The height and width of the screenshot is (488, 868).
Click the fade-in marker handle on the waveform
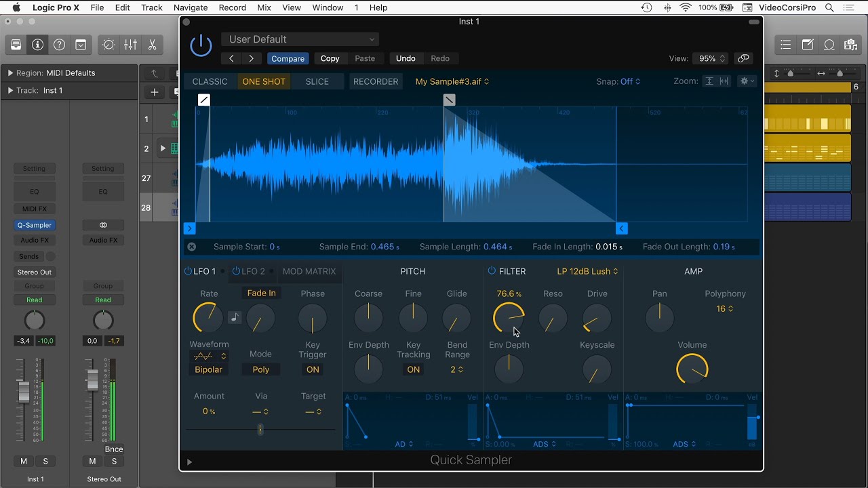coord(204,100)
